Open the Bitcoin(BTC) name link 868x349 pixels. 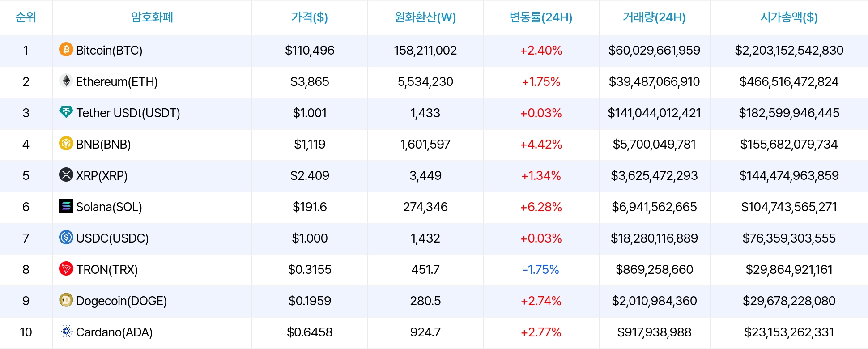(x=109, y=50)
